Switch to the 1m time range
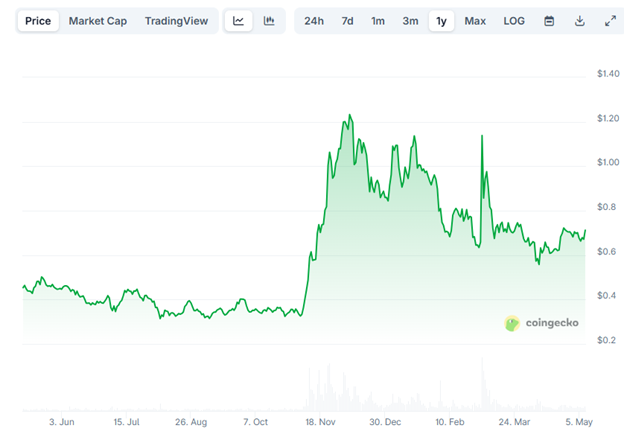Screen dimensions: 624x437 pos(378,21)
